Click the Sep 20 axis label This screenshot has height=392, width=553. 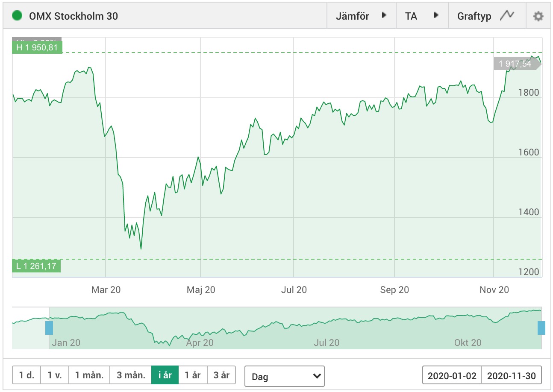(394, 290)
